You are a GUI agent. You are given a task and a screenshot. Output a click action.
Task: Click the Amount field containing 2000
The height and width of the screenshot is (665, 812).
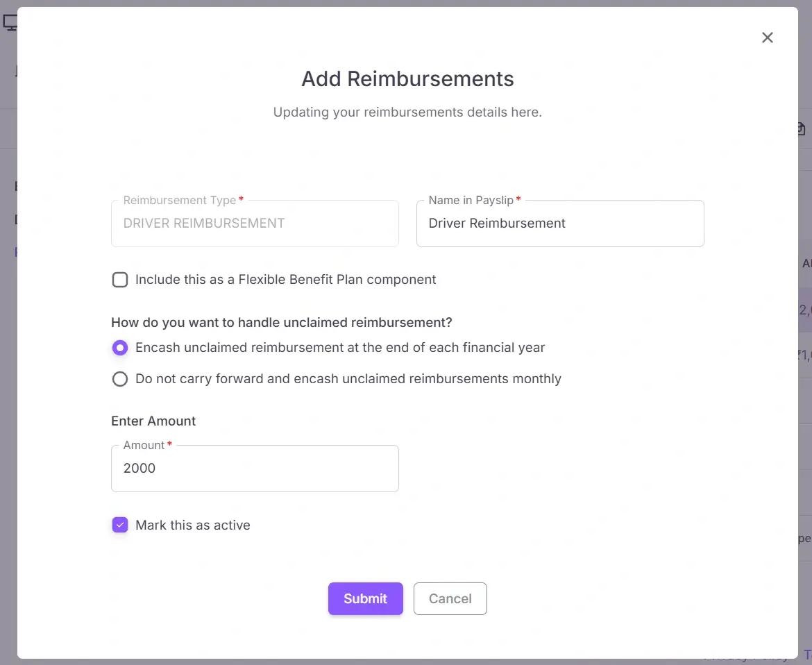(255, 469)
